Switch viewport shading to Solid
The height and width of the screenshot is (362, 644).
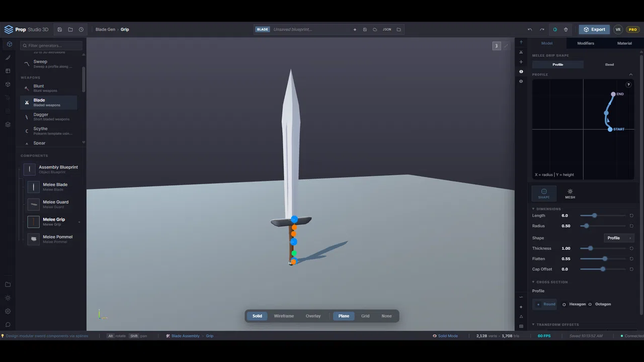pyautogui.click(x=257, y=316)
